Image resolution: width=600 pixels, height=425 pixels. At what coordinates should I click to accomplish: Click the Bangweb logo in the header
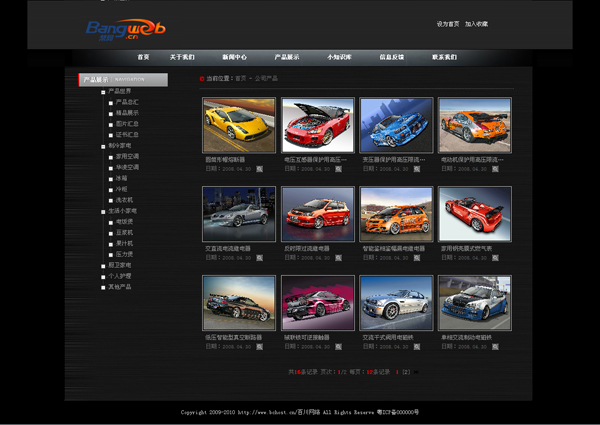[125, 28]
